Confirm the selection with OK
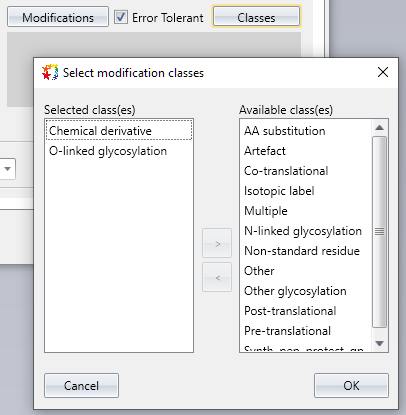406x415 pixels. 351,386
